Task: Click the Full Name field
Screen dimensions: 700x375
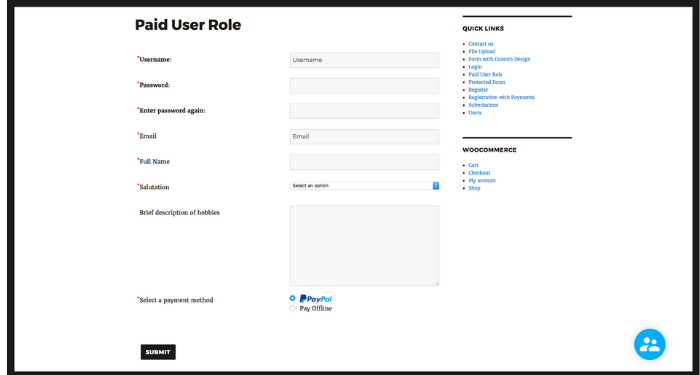Action: (x=364, y=162)
